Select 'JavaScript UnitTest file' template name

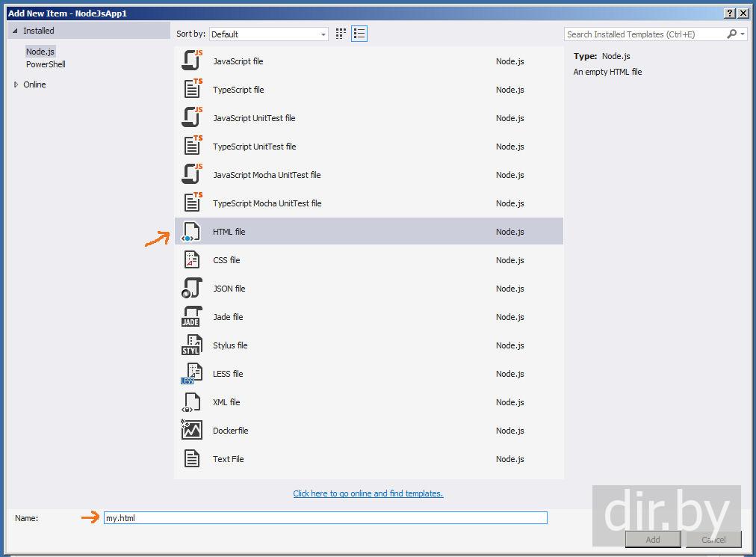254,118
